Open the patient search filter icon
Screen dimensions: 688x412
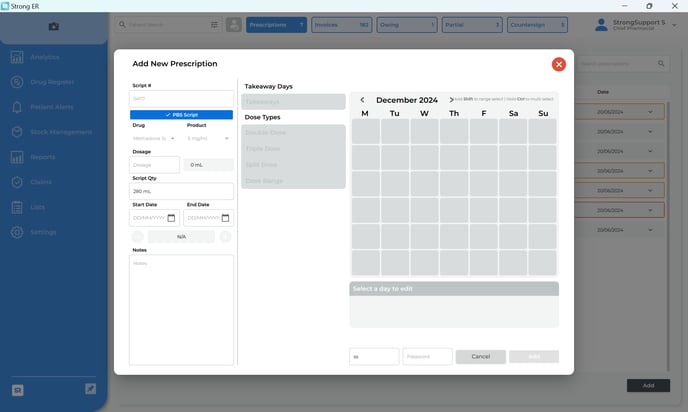214,25
